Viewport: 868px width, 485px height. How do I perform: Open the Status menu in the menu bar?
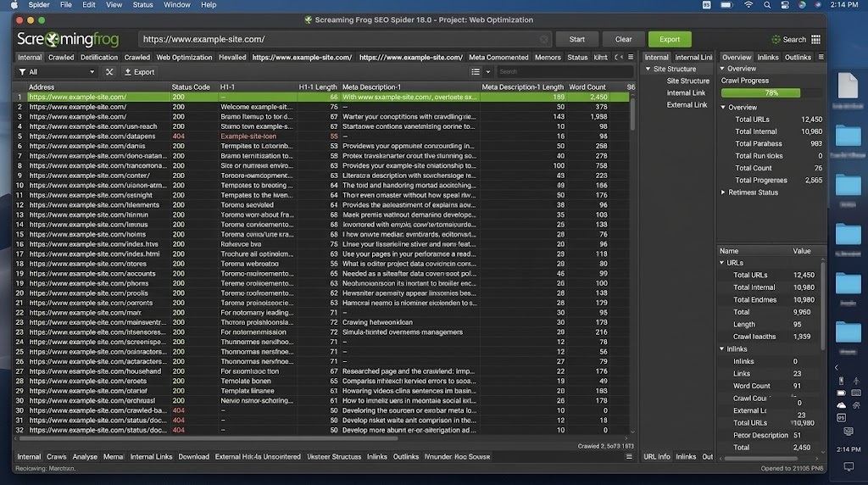pyautogui.click(x=142, y=5)
